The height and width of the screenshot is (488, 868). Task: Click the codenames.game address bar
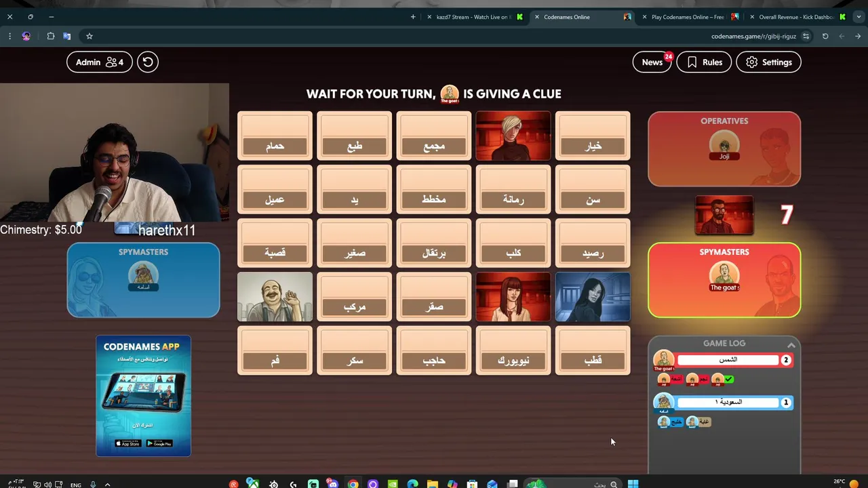pos(753,36)
